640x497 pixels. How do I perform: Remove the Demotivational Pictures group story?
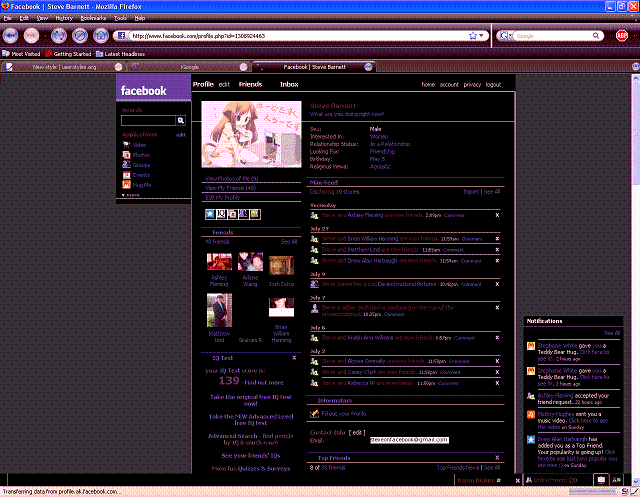tap(497, 284)
